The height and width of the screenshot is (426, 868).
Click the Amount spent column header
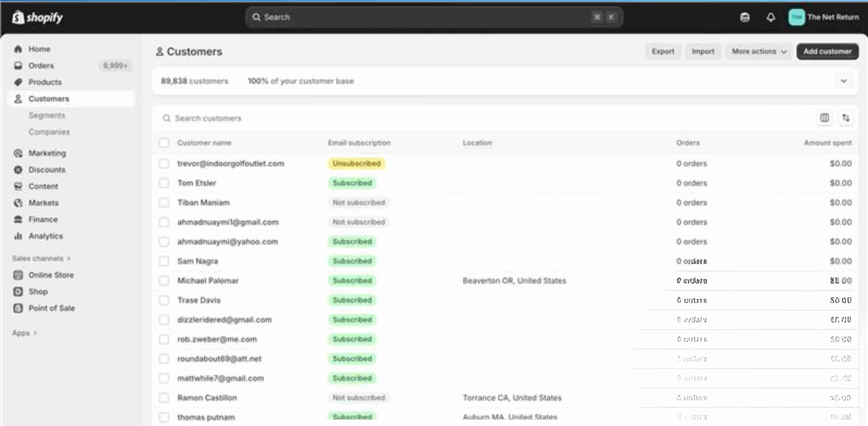tap(828, 143)
